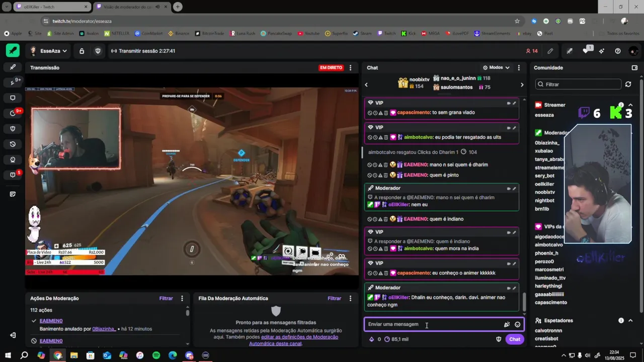Click the sparkle icon in chat input box
644x362 pixels.
(x=507, y=324)
